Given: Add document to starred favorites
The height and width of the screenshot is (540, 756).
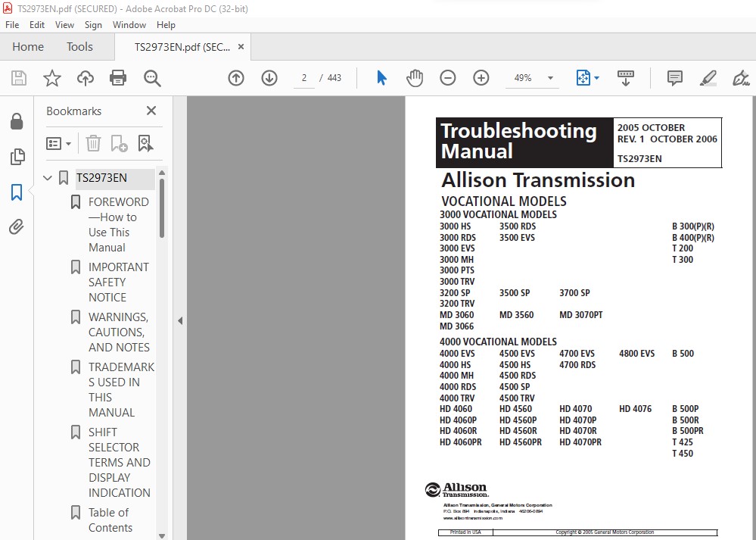Looking at the screenshot, I should pos(52,78).
